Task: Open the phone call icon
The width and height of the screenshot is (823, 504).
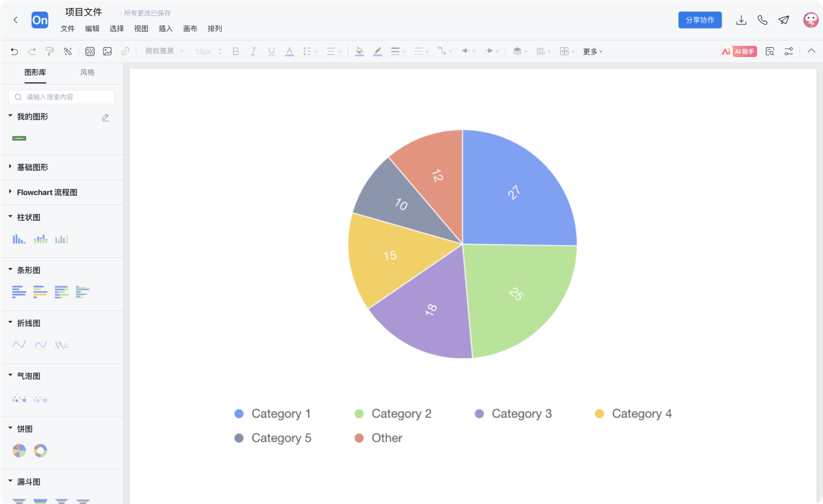Action: pos(763,20)
